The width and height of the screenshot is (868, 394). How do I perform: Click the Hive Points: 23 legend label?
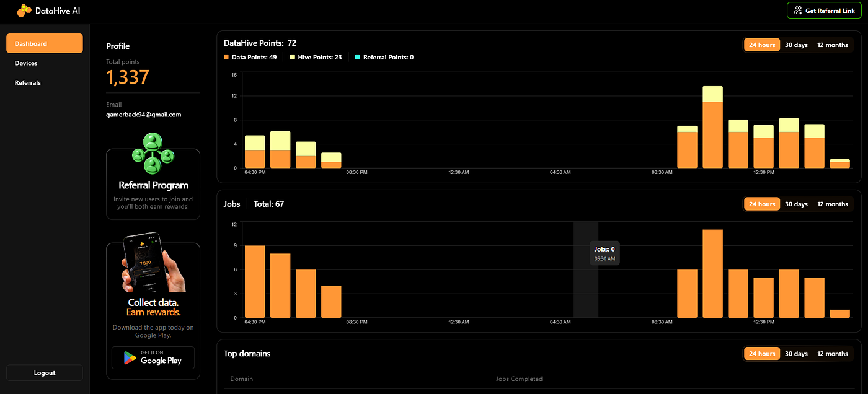(320, 57)
